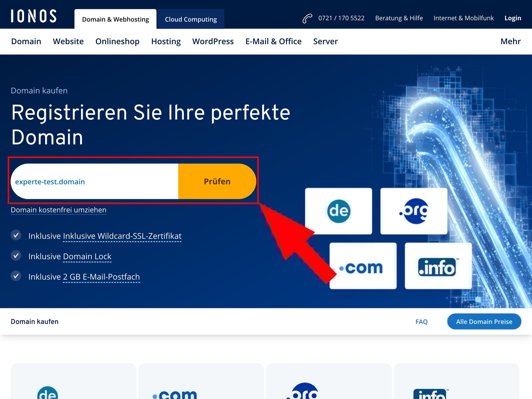Click the phone icon in the header
The image size is (532, 399).
tap(307, 18)
